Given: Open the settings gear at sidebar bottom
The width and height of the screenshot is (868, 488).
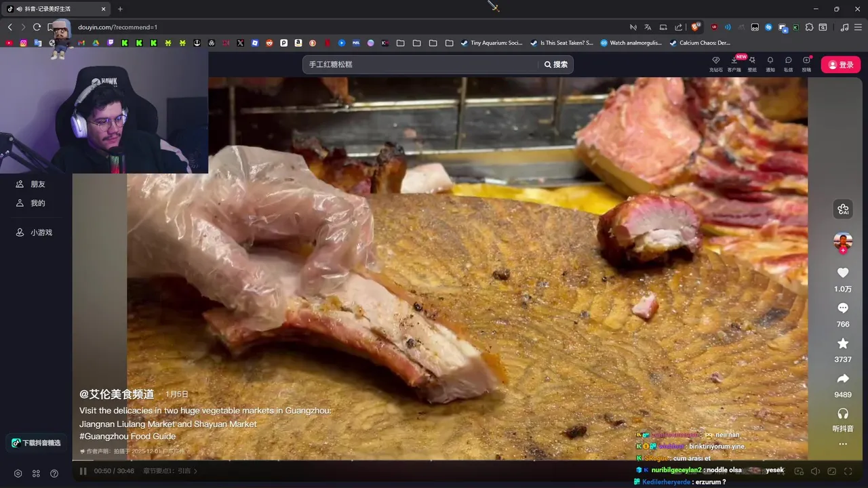Looking at the screenshot, I should (x=18, y=474).
